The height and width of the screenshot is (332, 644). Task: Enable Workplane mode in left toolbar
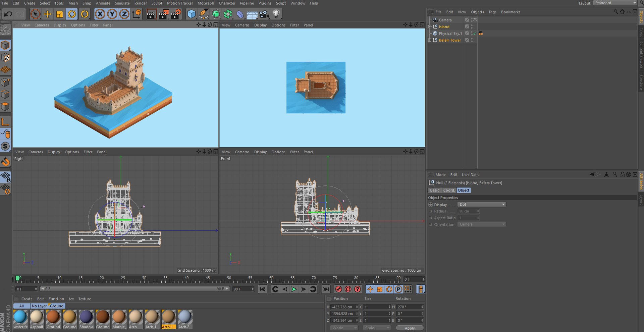click(5, 70)
